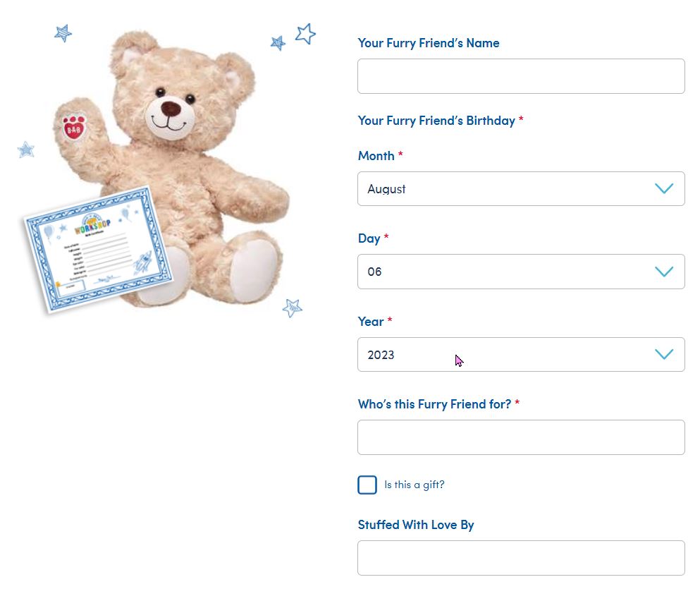This screenshot has height=589, width=700.
Task: Check the "Is this a gift?" checkbox
Action: tap(367, 485)
